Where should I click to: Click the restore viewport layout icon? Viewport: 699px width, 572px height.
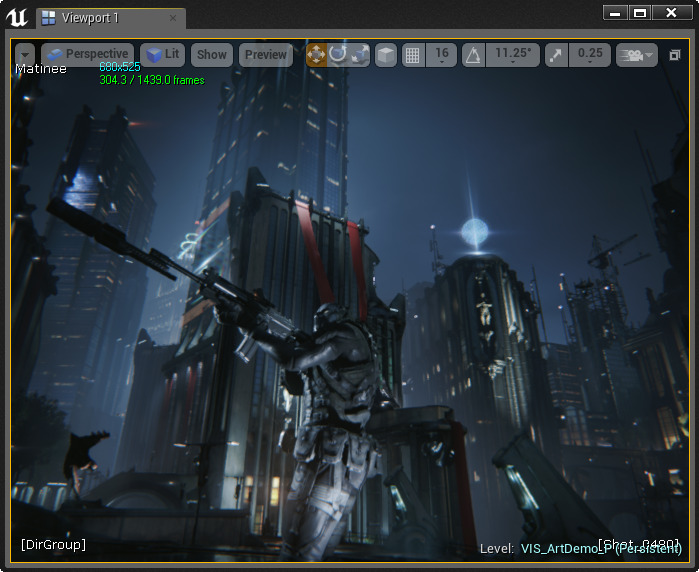click(675, 56)
